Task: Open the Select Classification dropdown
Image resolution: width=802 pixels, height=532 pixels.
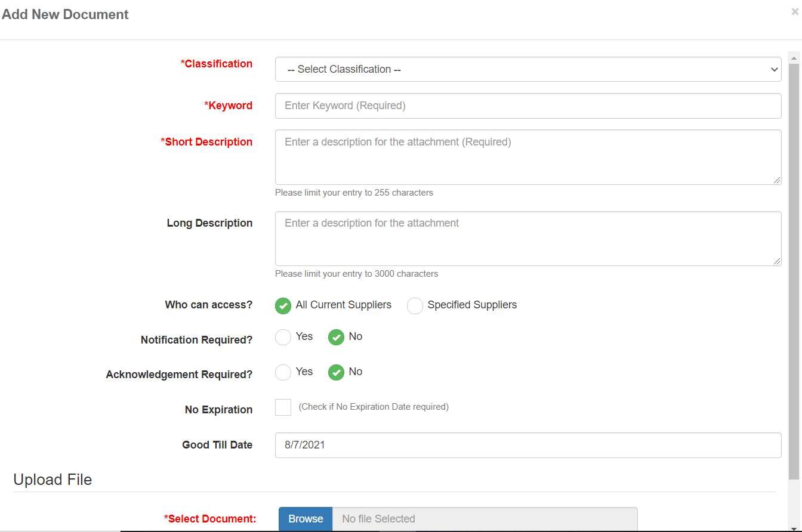Action: tap(528, 69)
